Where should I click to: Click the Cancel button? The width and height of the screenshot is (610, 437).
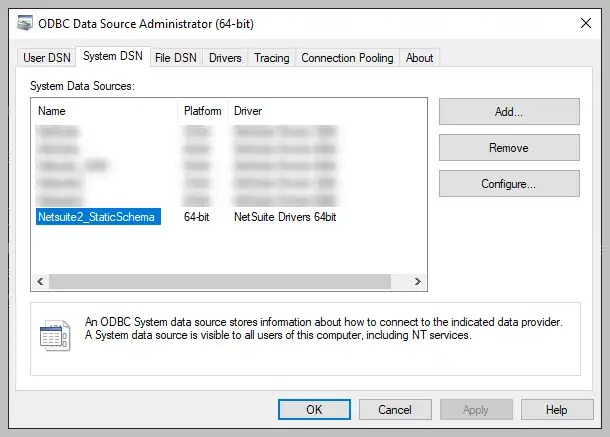[395, 410]
